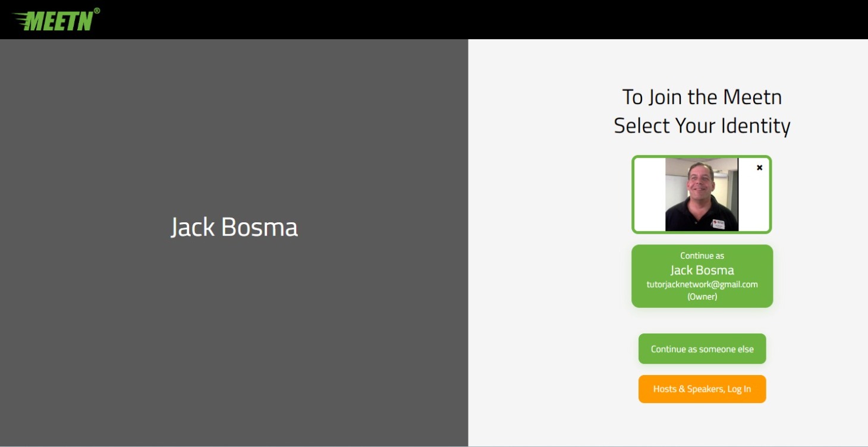
Task: Click the white margin left of the profile photo
Action: click(650, 194)
